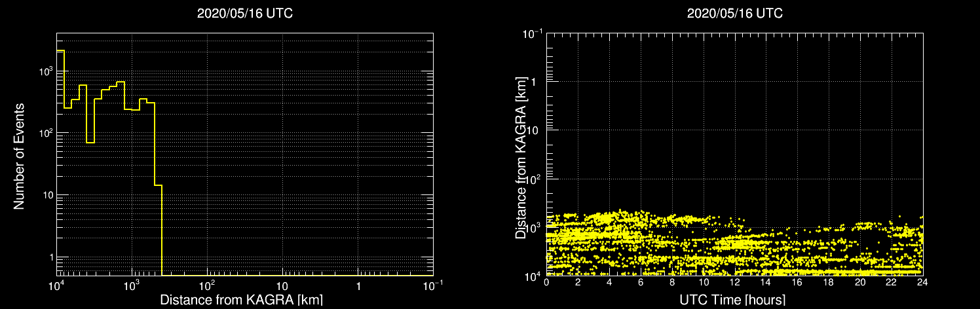The height and width of the screenshot is (309, 980).
Task: Select the 10^3 tick on Number of Events axis
Action: click(x=45, y=70)
